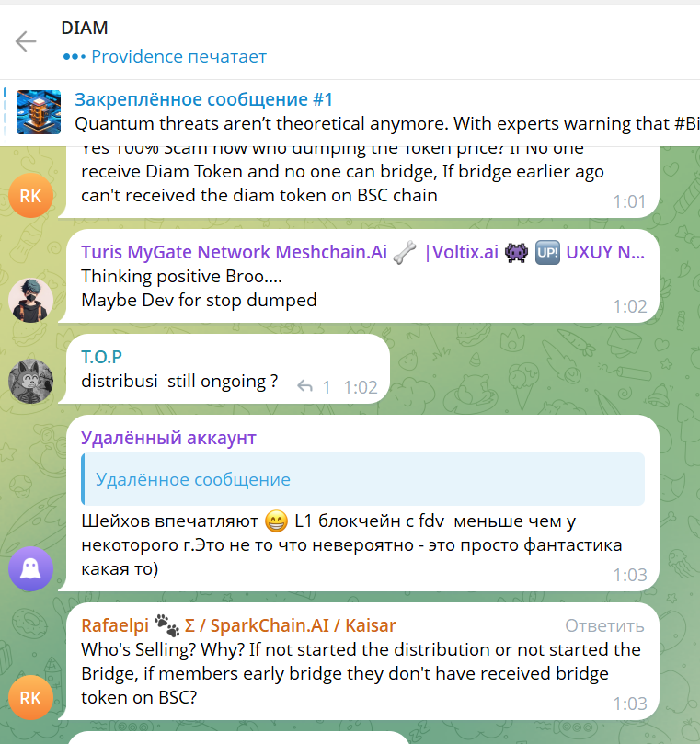Select the 'distribusi still ongoing' message
Viewport: 700px width, 744px height.
tap(228, 369)
